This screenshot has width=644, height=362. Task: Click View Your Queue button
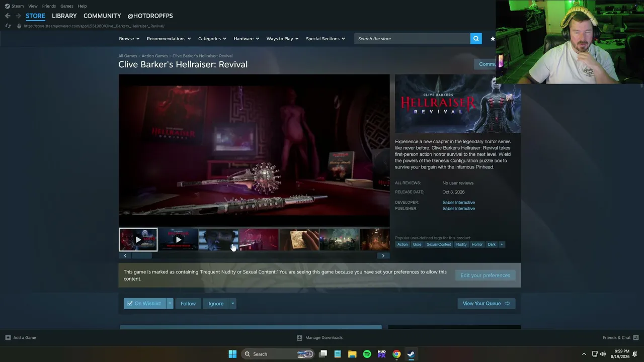pyautogui.click(x=486, y=304)
